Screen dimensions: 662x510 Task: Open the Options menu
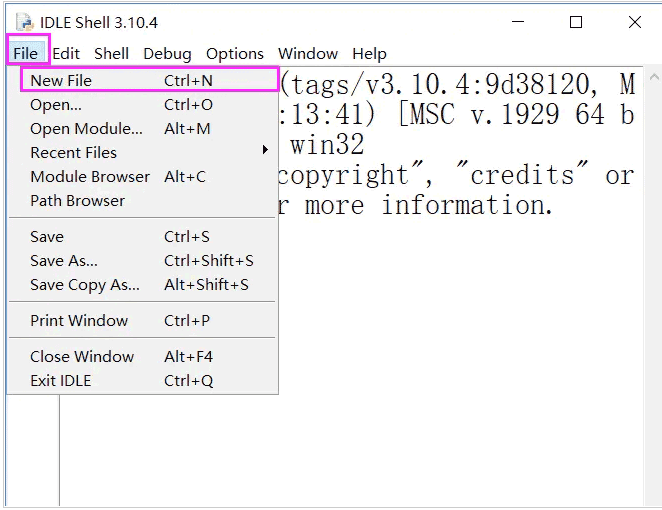(x=235, y=54)
